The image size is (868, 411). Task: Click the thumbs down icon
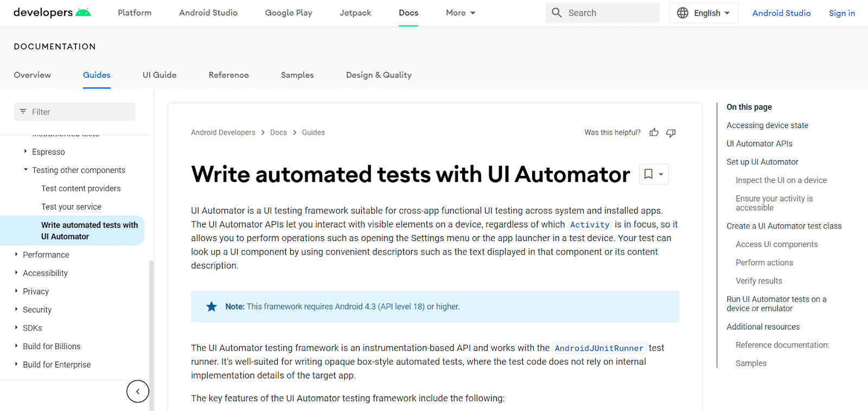[671, 132]
